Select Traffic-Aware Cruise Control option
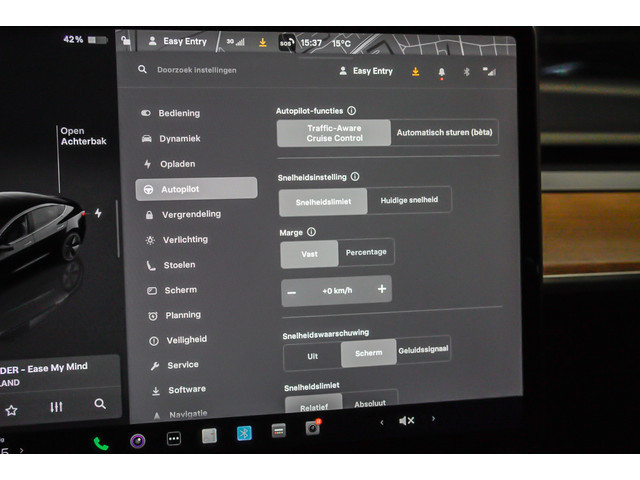Screen dimensions: 640x480 tap(334, 133)
